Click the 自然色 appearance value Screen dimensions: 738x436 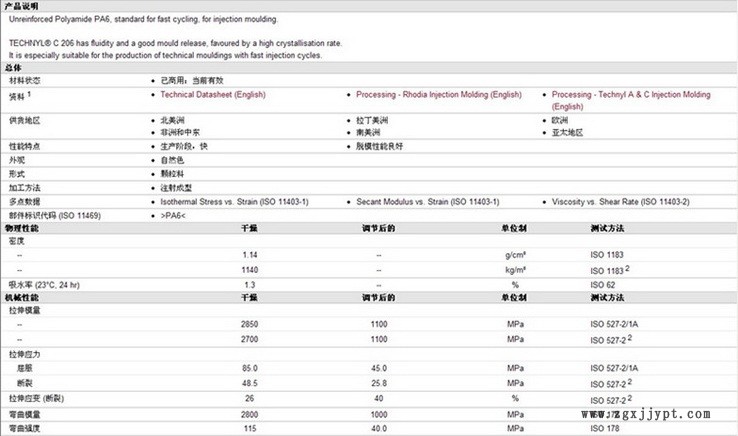pos(172,161)
